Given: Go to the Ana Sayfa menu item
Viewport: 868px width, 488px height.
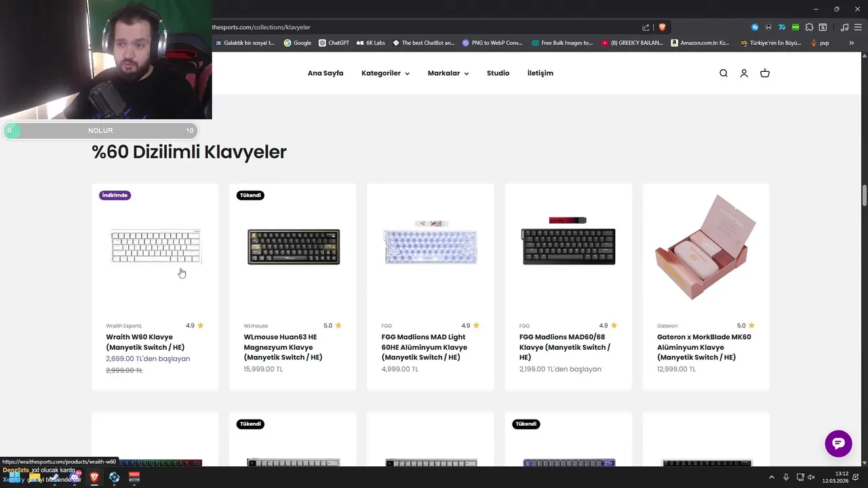Looking at the screenshot, I should point(325,73).
